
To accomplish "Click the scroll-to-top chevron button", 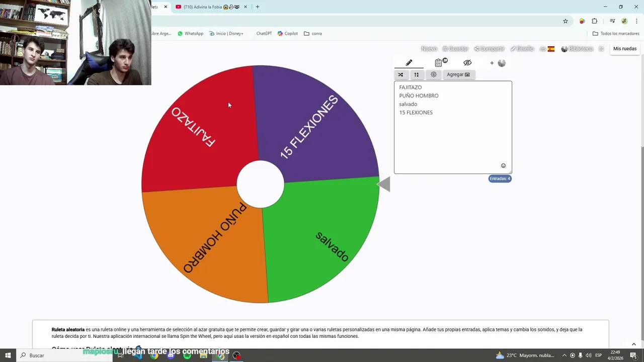I will coord(634,344).
